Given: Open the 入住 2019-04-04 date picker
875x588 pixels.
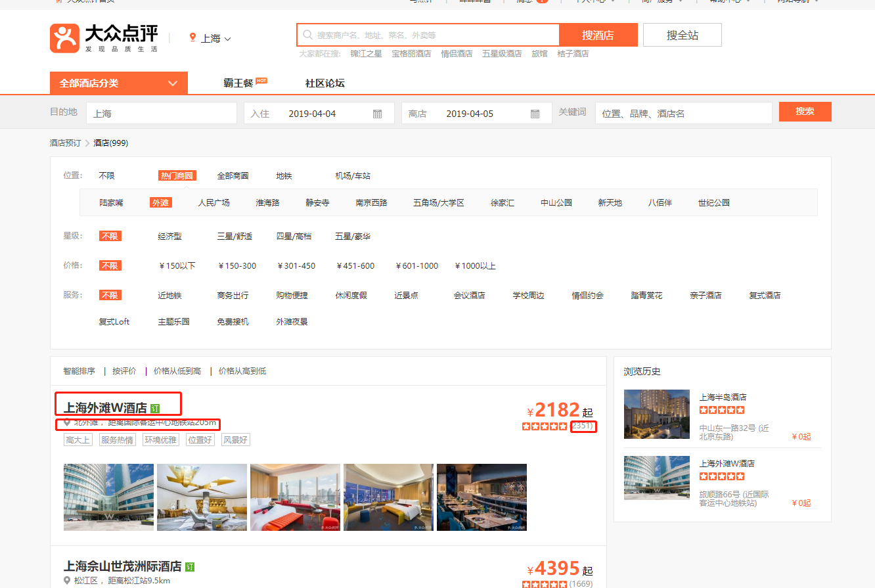Looking at the screenshot, I should 319,113.
